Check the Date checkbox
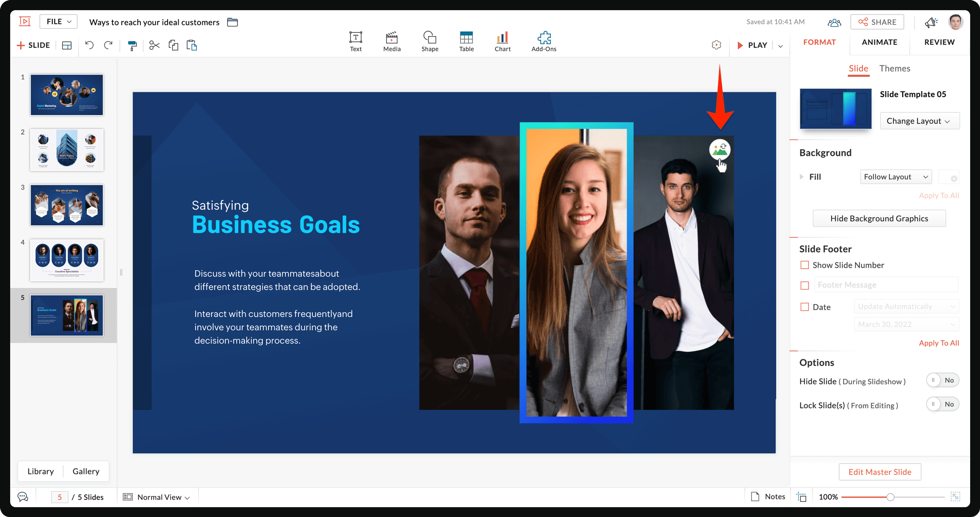980x517 pixels. (x=804, y=307)
